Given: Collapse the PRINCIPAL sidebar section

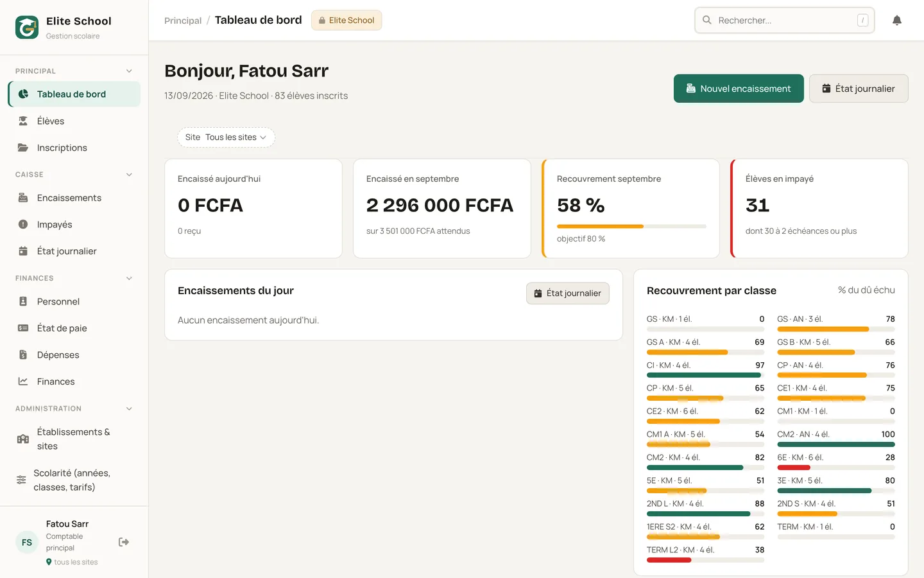Looking at the screenshot, I should point(129,71).
